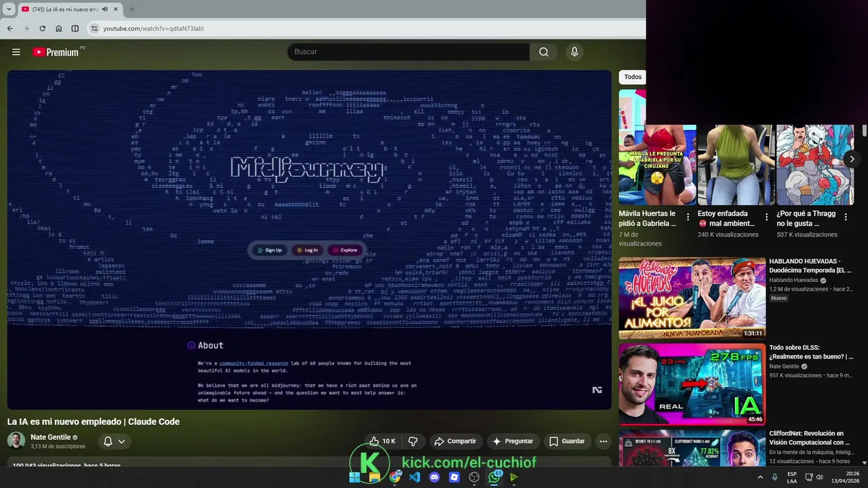This screenshot has height=488, width=868.
Task: Open HABLANDO HUEVADAS Duodécima Temporada title
Action: point(810,265)
